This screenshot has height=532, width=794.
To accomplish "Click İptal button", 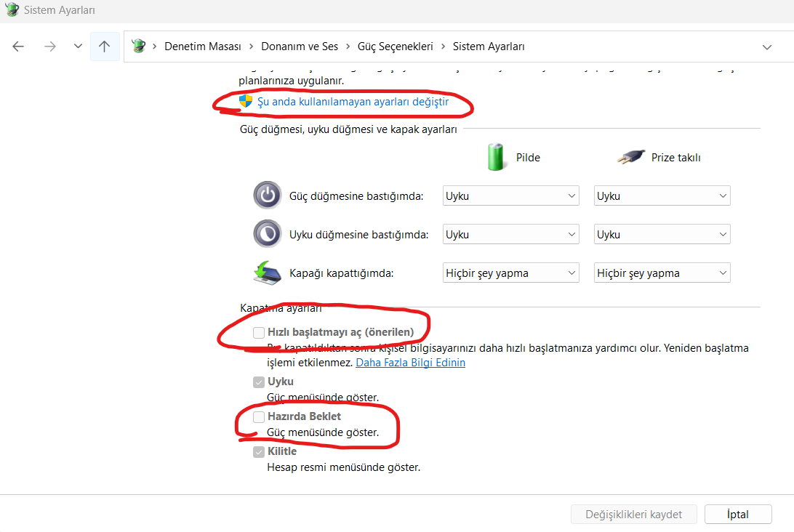I will (x=738, y=515).
